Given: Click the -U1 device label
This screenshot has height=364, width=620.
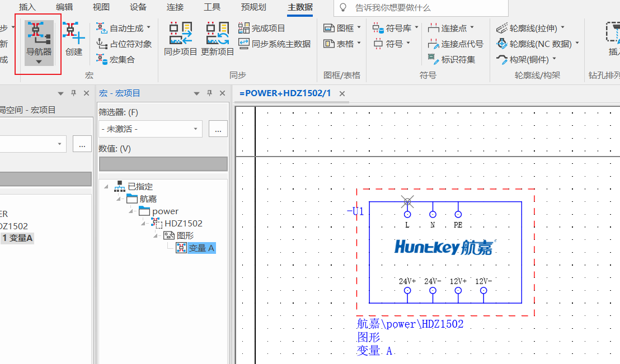Looking at the screenshot, I should (x=355, y=211).
